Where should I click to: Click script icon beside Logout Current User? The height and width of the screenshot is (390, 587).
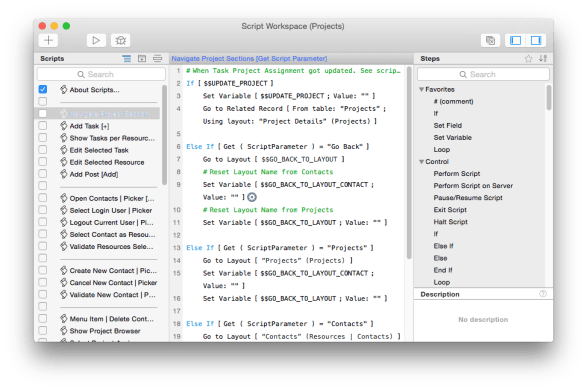(x=64, y=222)
